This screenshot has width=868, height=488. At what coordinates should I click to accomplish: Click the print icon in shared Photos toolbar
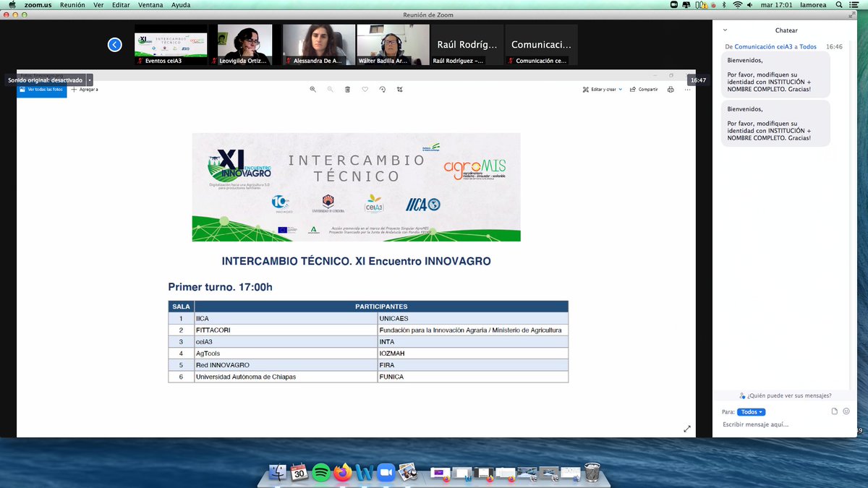(x=671, y=89)
